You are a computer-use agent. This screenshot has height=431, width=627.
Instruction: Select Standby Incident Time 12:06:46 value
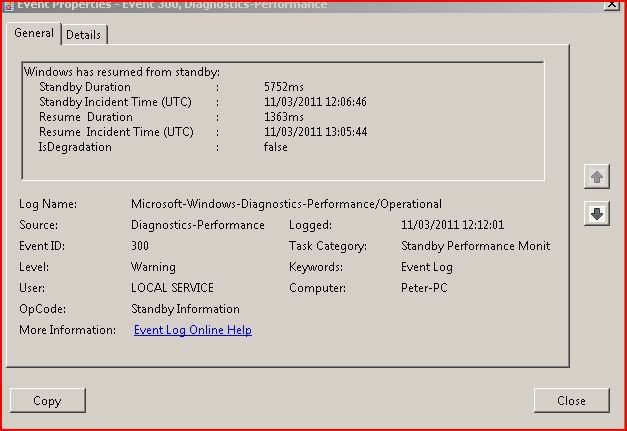coord(315,102)
